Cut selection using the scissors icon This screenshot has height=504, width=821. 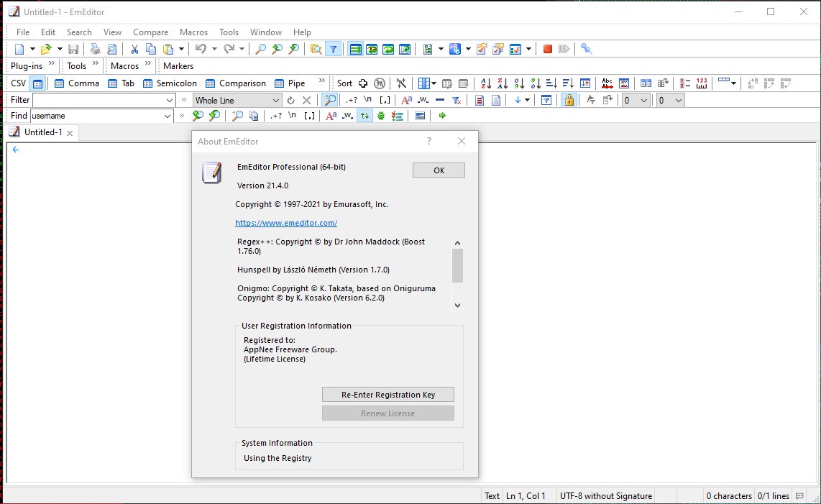pos(134,49)
